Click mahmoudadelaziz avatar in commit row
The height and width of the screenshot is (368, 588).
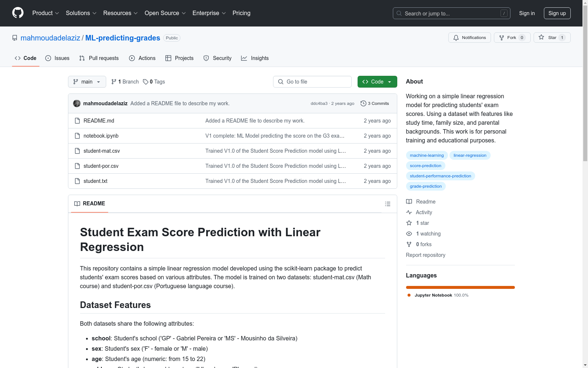pyautogui.click(x=77, y=103)
